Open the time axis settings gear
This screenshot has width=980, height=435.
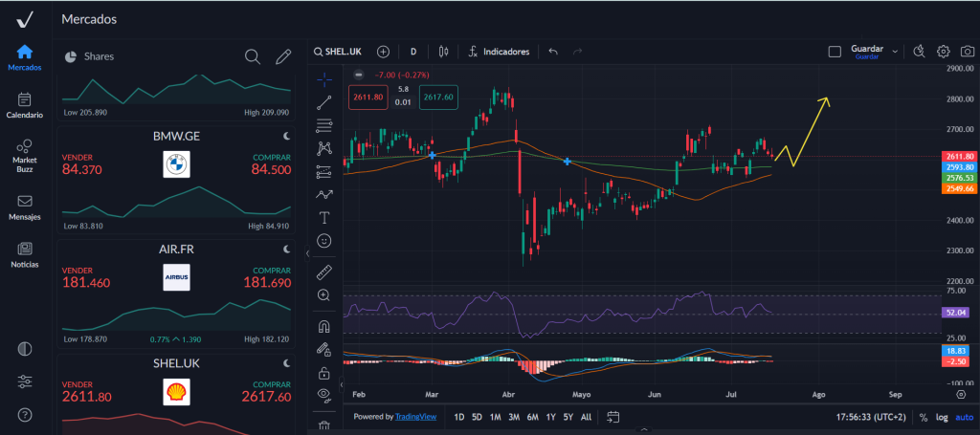961,395
